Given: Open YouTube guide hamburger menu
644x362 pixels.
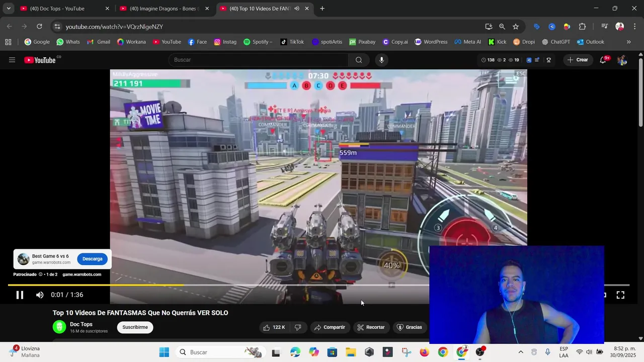Looking at the screenshot, I should coord(12,60).
